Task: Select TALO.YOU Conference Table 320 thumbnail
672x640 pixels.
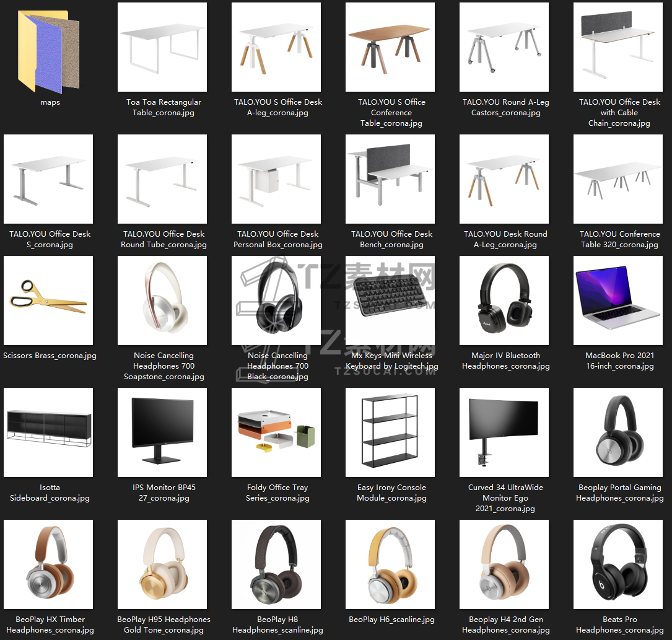Action: (x=619, y=179)
